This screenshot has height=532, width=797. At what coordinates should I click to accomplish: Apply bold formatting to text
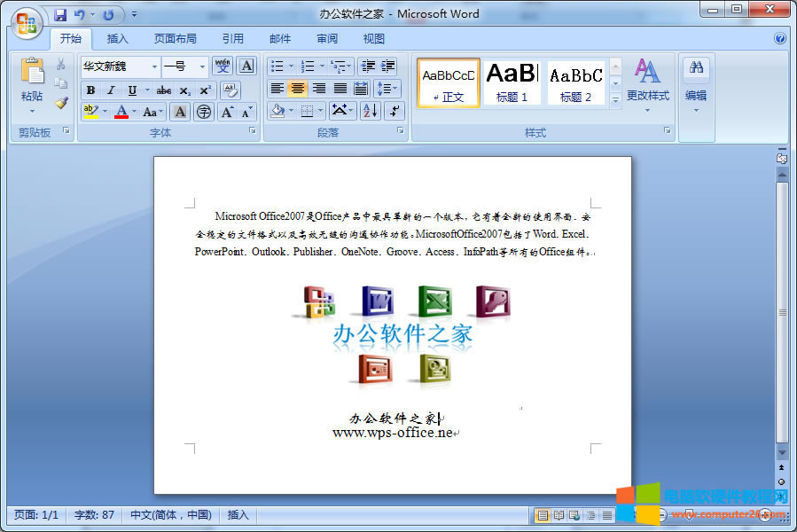click(90, 90)
